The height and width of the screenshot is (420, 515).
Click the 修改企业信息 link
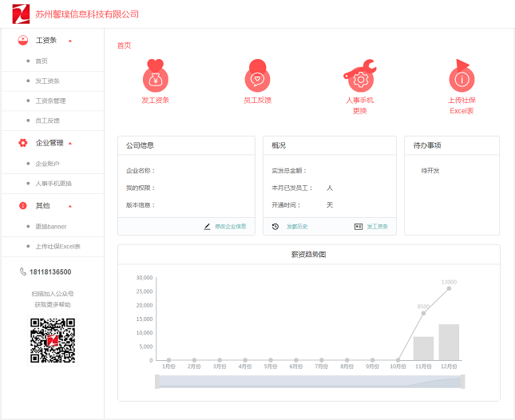click(231, 227)
